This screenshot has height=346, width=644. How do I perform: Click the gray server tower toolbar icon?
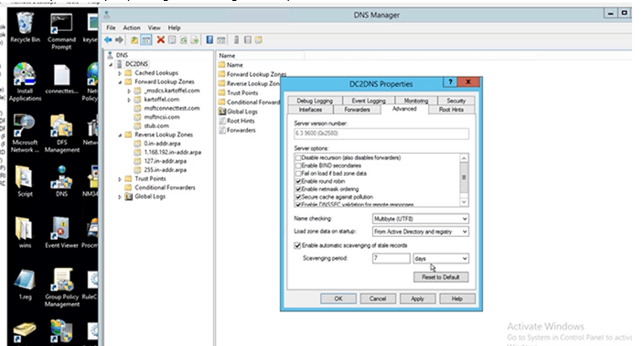[x=236, y=40]
